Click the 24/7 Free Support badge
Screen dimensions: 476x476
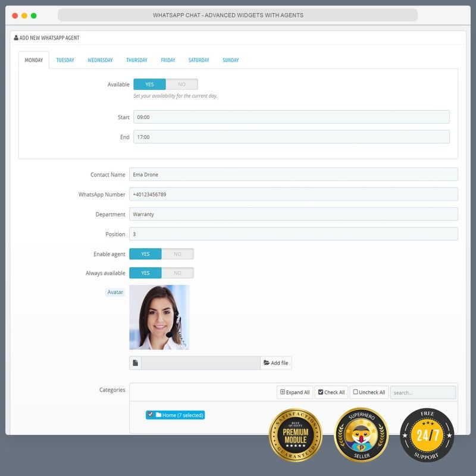point(427,435)
